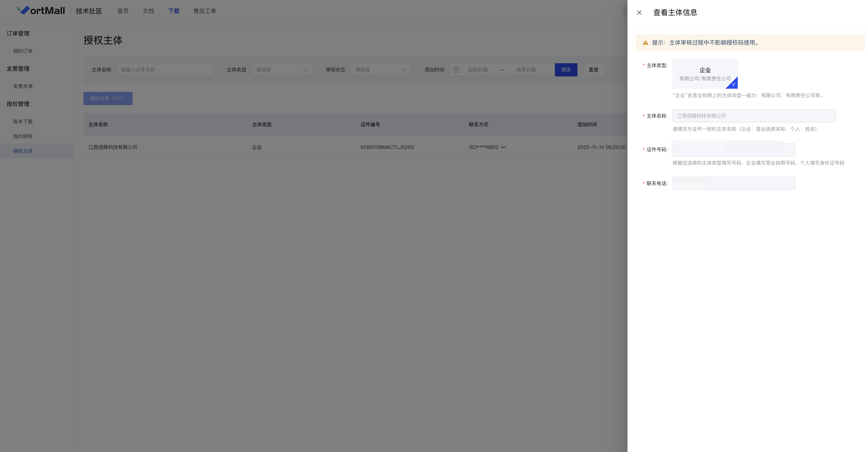Switch to the 文档 nav tab
The height and width of the screenshot is (452, 868).
click(x=148, y=11)
